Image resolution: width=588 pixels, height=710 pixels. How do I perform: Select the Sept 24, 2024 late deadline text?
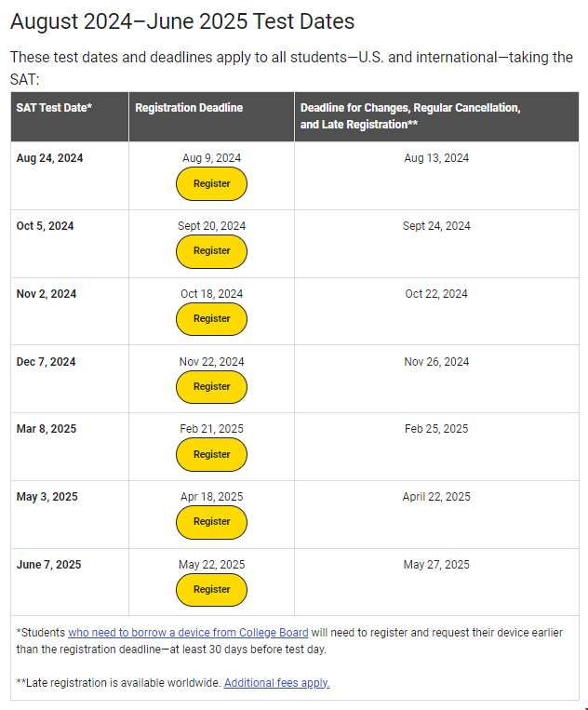(x=436, y=226)
